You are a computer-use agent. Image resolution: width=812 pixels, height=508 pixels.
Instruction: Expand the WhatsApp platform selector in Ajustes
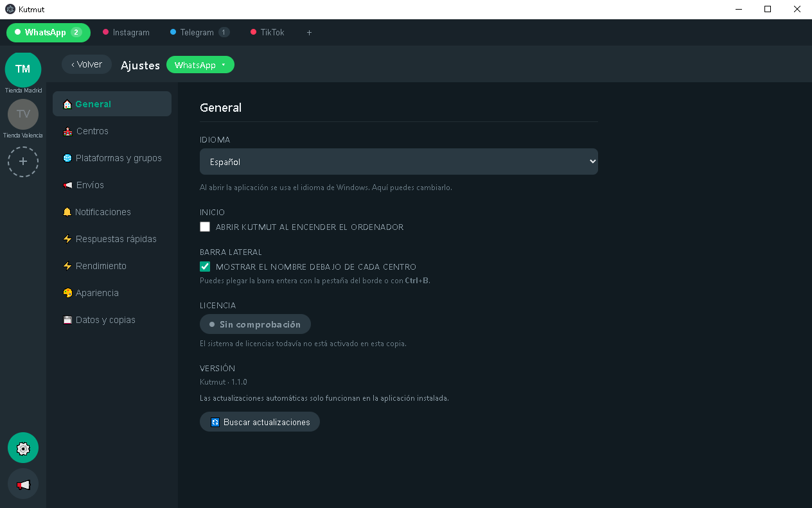(x=200, y=65)
